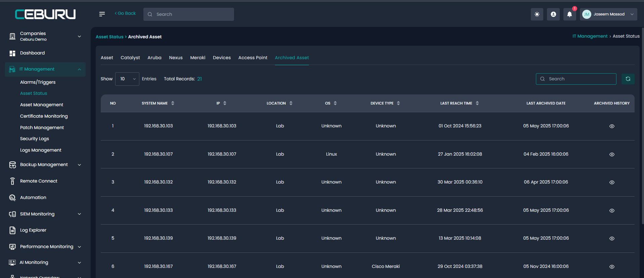644x278 pixels.
Task: Collapse the IT Management chevron
Action: (80, 69)
